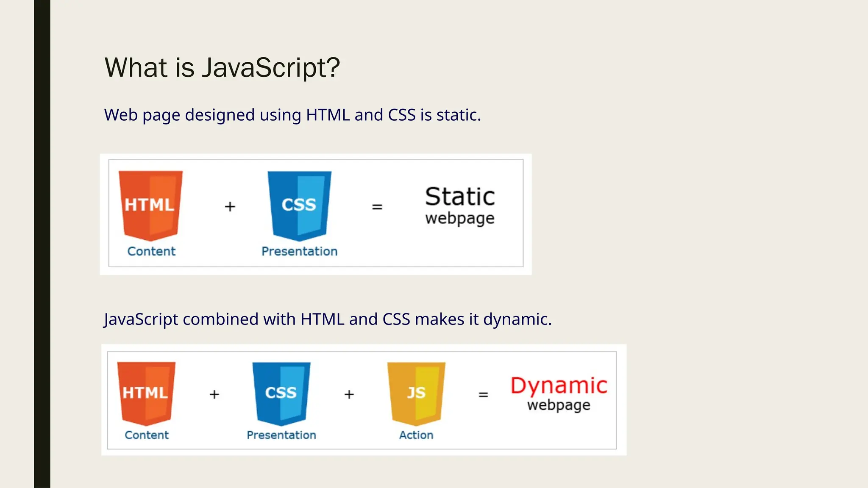Click the plus sign between HTML and CSS in bottom diagram

coord(214,394)
